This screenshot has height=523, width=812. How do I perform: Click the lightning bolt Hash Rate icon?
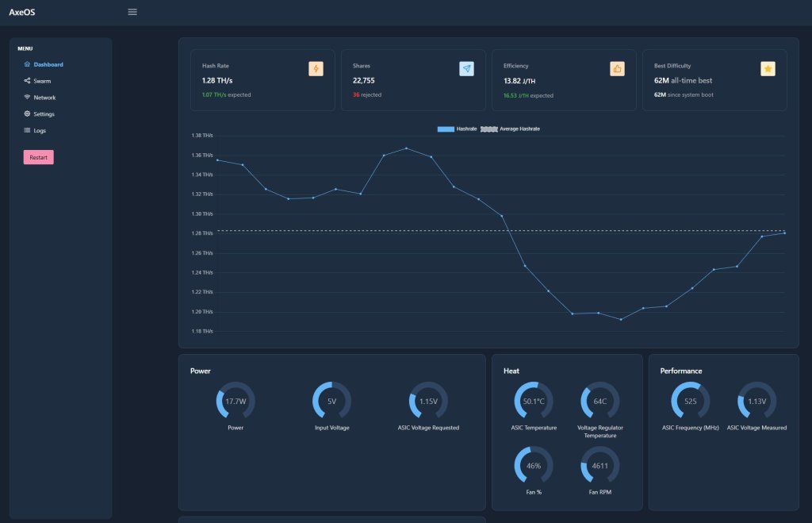(316, 69)
